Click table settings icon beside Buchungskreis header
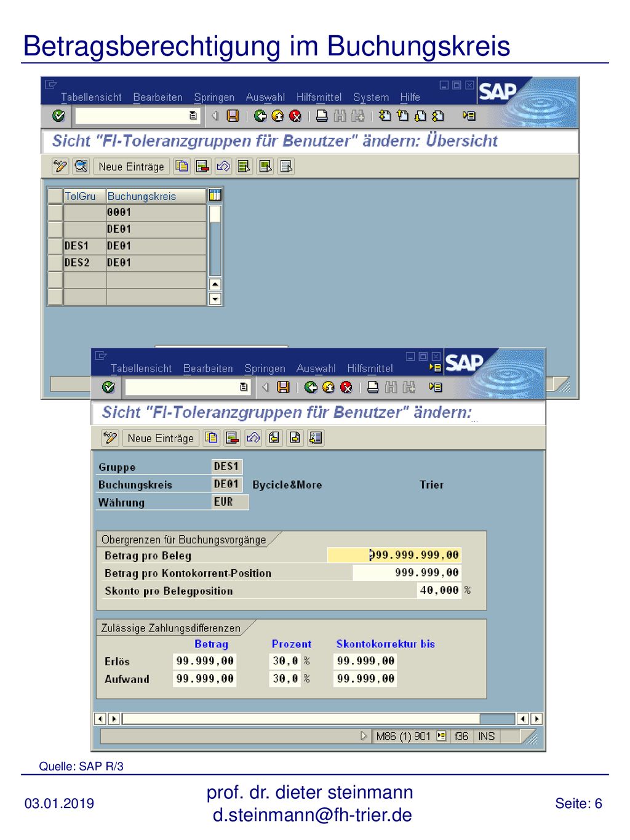 215,195
